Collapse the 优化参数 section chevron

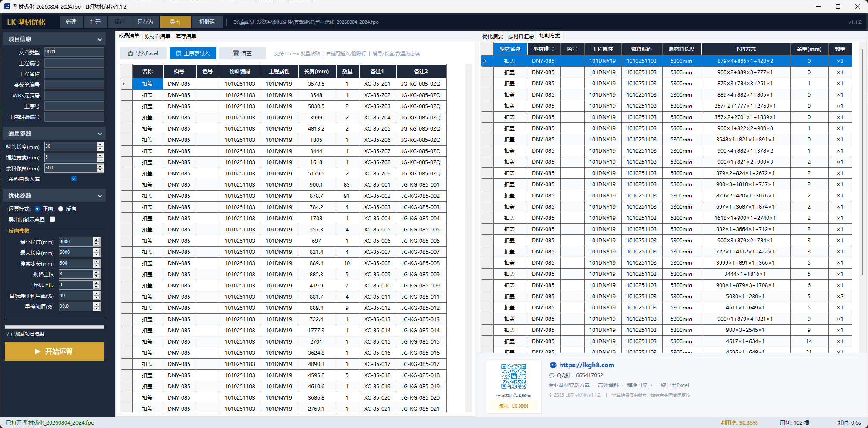click(x=100, y=196)
